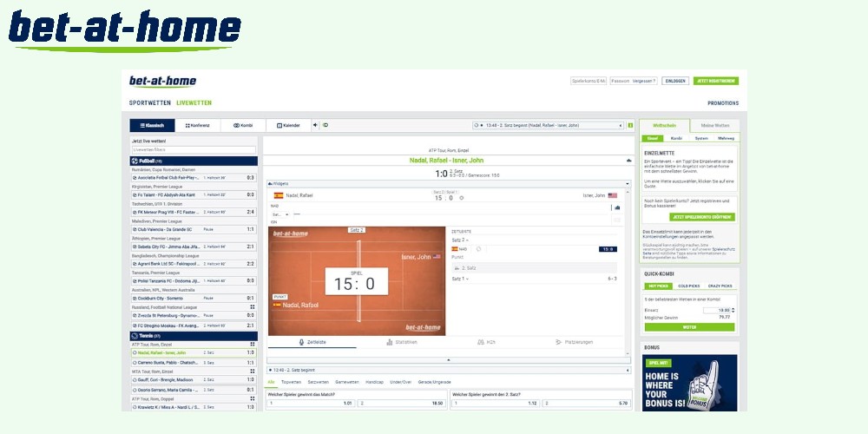Click the bonus foam-hand banner
Image resolution: width=868 pixels, height=434 pixels.
tap(690, 383)
